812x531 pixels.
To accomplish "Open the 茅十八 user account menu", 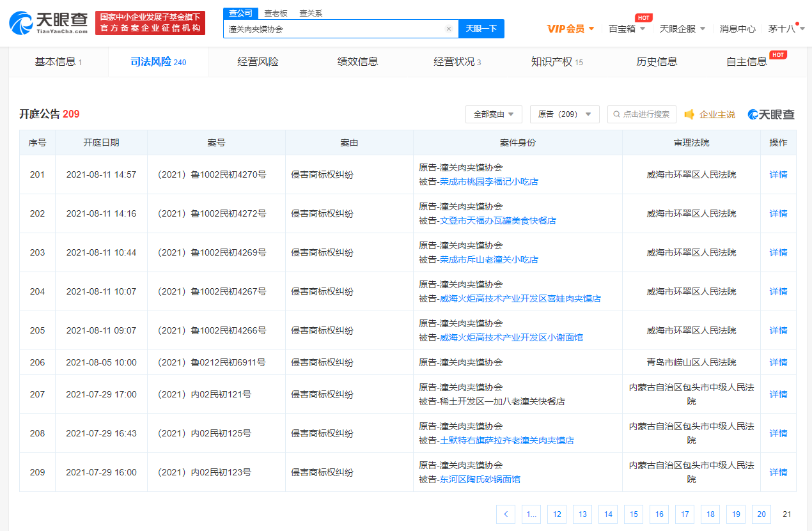I will point(786,29).
